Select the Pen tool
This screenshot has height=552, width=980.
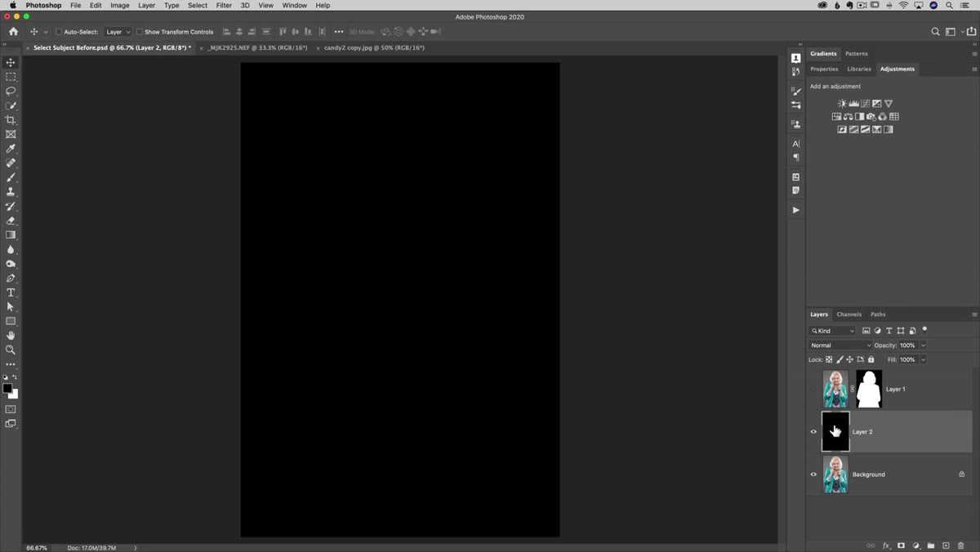click(11, 278)
